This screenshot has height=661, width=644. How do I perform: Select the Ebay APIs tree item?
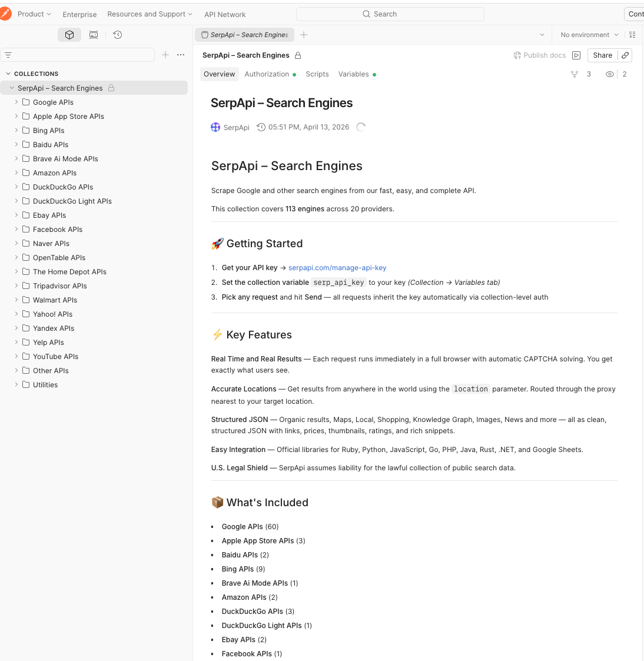coord(94,215)
